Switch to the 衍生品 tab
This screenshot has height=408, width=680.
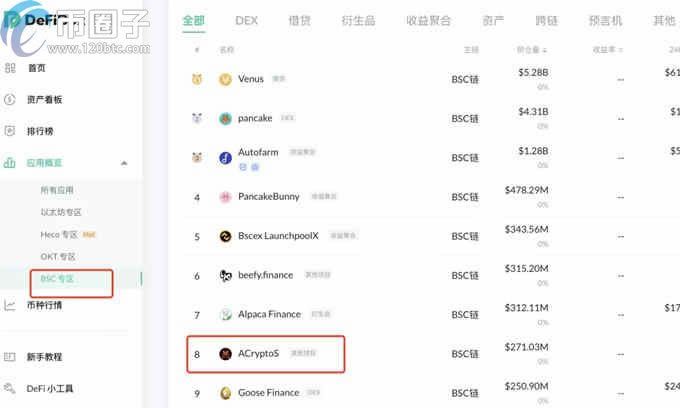pyautogui.click(x=358, y=20)
